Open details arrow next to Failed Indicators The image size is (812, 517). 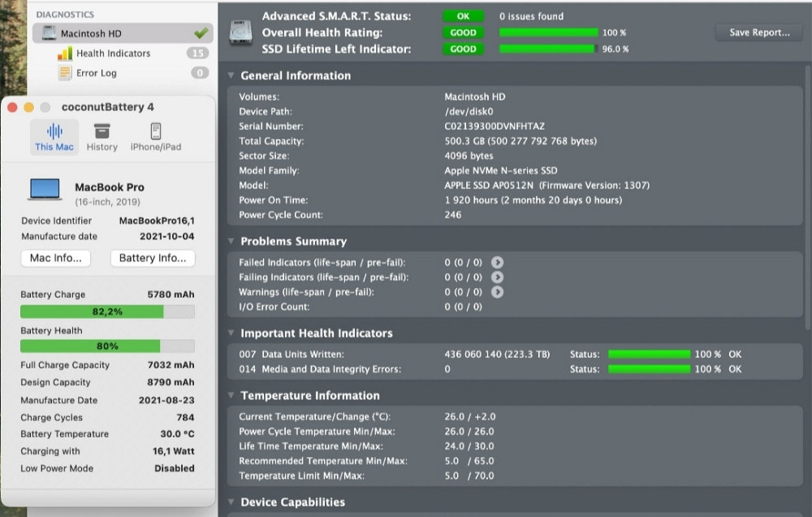(x=498, y=263)
